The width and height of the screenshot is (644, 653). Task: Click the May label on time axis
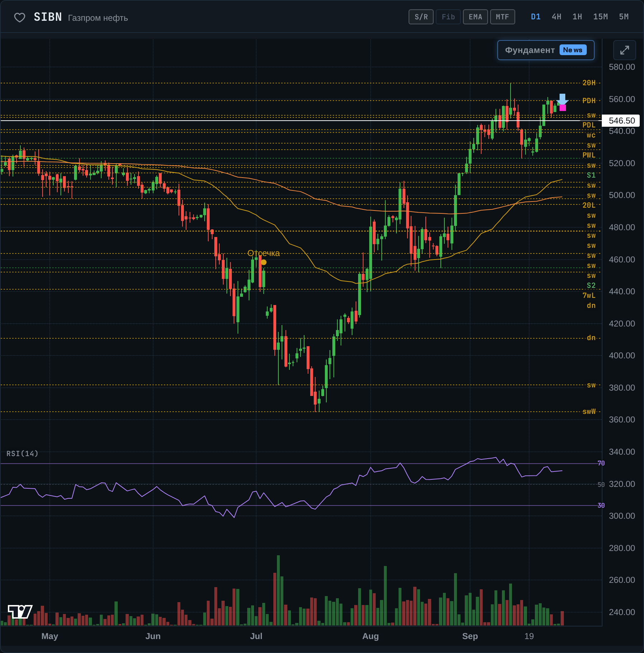[50, 636]
